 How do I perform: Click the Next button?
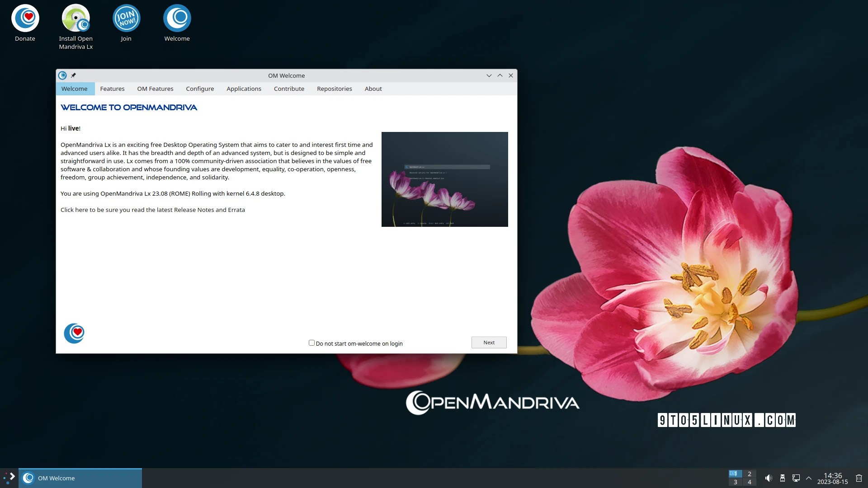coord(489,343)
